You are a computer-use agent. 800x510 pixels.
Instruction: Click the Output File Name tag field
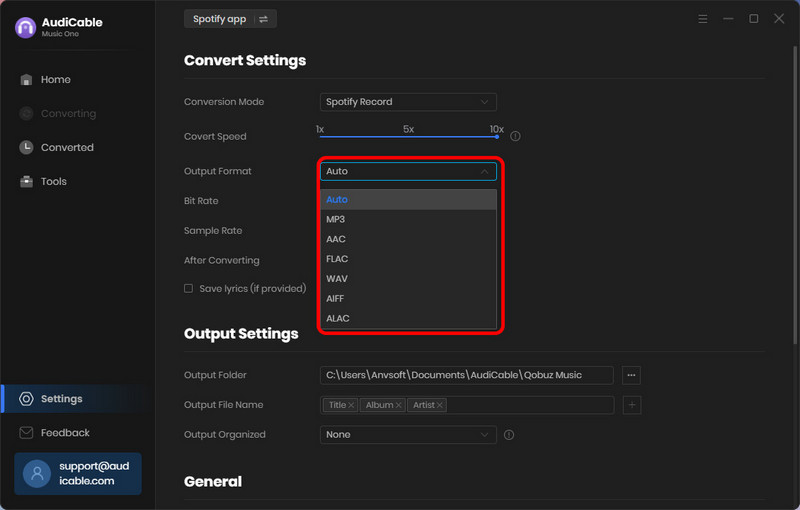467,405
